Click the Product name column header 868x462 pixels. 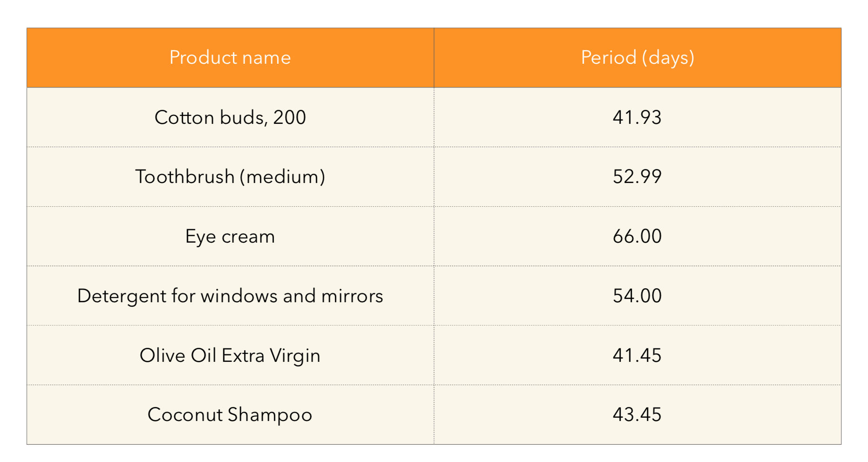pos(230,58)
